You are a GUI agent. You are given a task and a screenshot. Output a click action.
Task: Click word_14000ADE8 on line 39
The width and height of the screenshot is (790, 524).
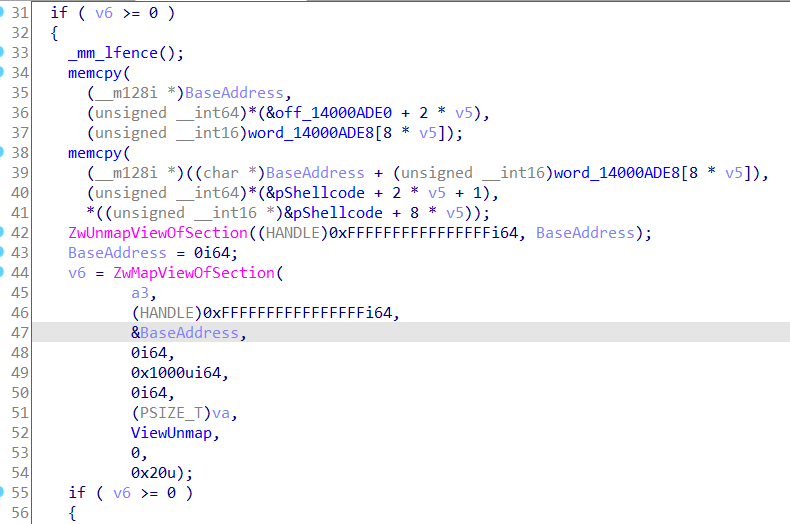[617, 173]
